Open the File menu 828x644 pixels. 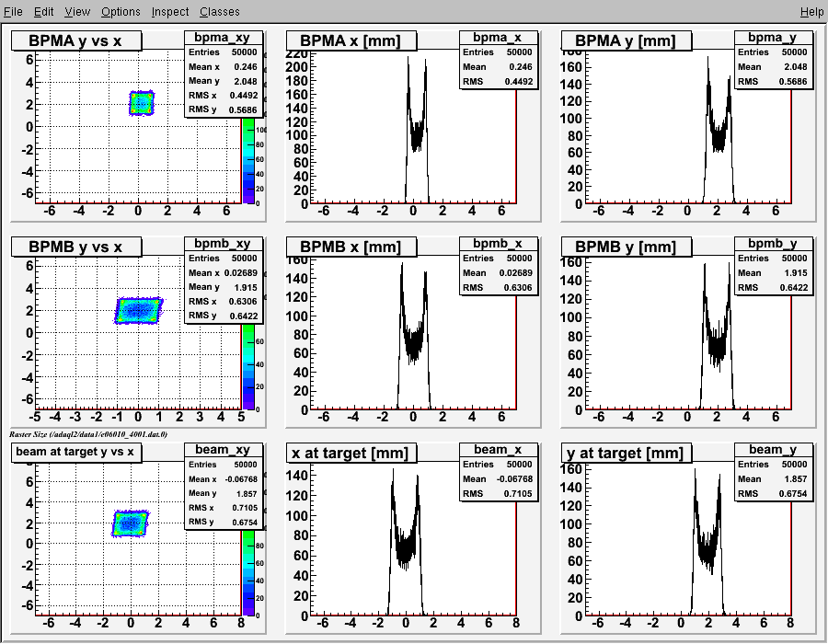click(x=13, y=11)
